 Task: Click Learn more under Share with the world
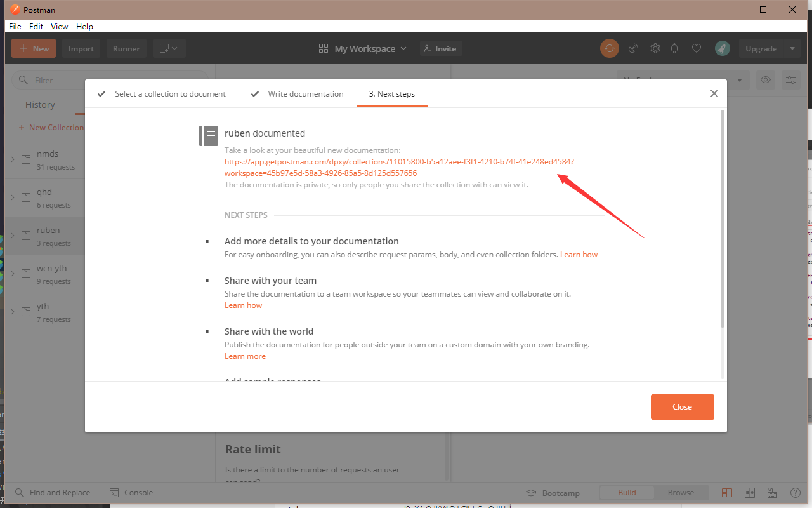tap(245, 356)
